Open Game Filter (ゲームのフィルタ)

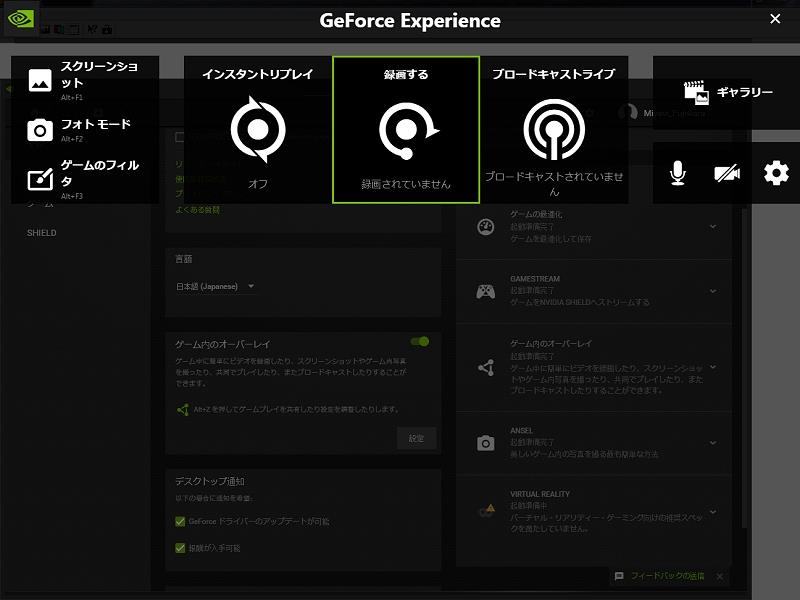coord(85,179)
